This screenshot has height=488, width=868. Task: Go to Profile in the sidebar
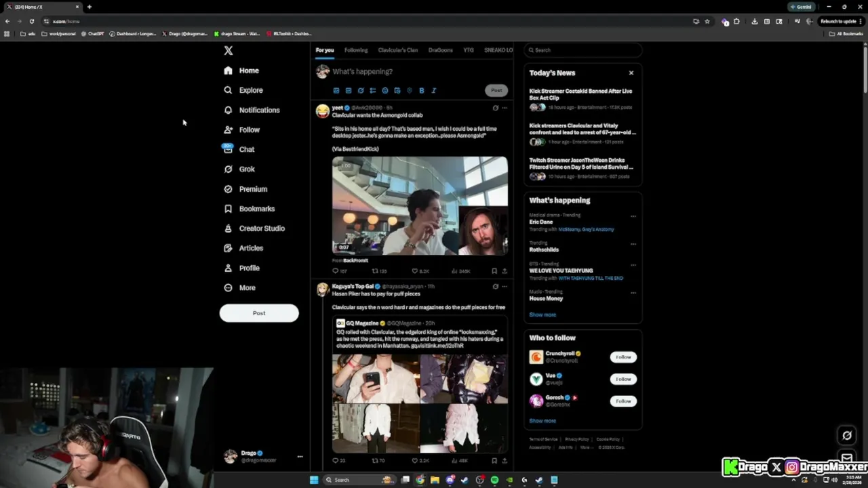(241, 268)
